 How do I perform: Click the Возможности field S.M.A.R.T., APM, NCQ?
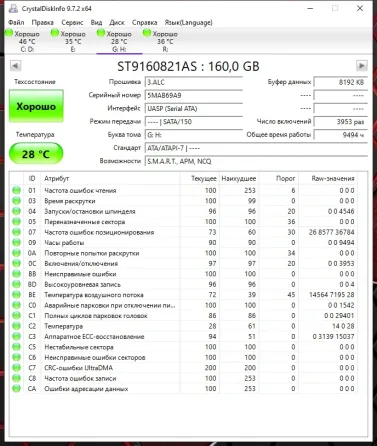pyautogui.click(x=256, y=162)
